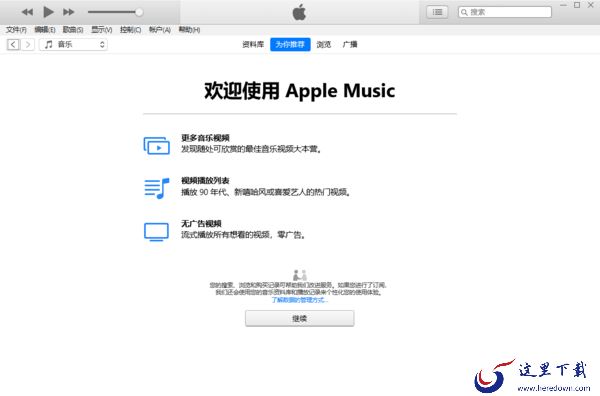Open the 广播 tab
Screen dimensions: 600x396
(350, 45)
